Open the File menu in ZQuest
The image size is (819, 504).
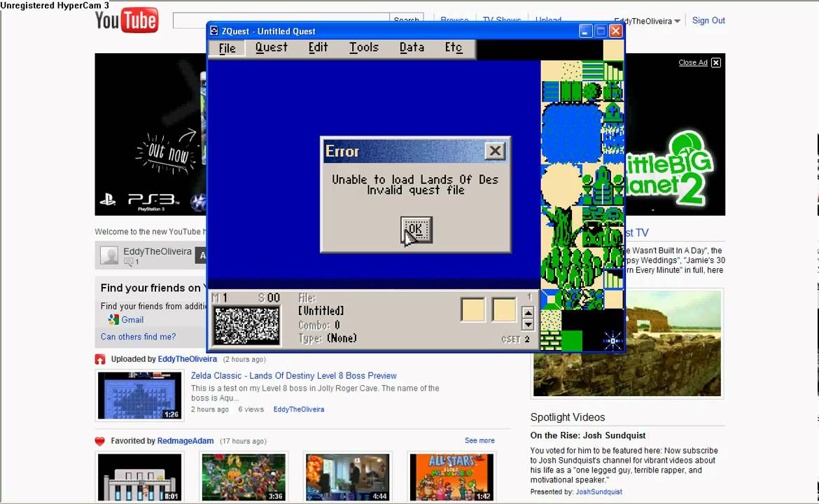pos(227,48)
